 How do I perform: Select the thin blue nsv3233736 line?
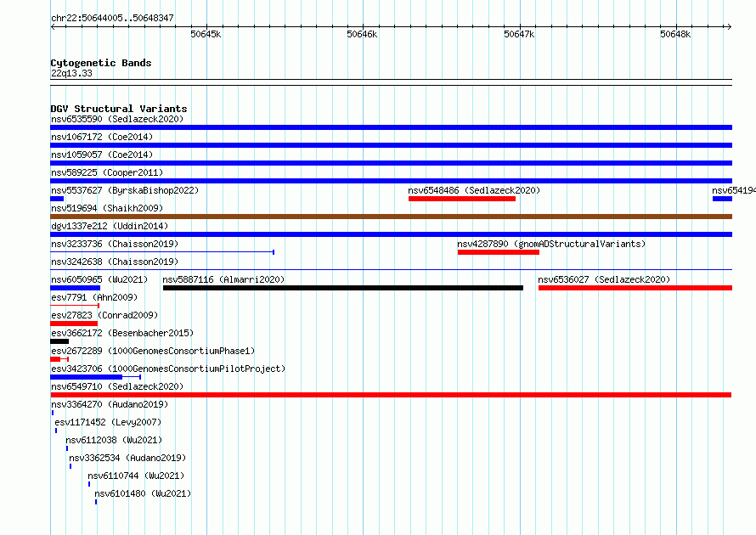coord(162,252)
